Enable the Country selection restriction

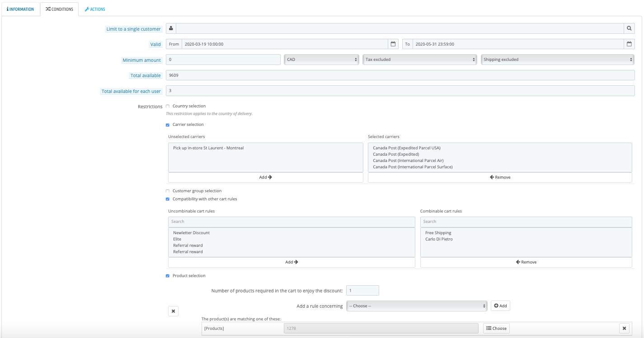[168, 106]
